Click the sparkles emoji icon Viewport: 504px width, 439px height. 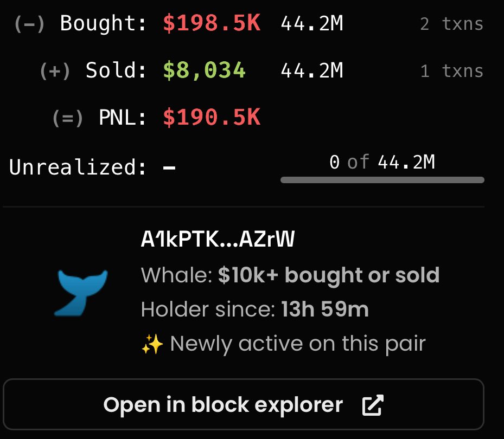click(152, 344)
